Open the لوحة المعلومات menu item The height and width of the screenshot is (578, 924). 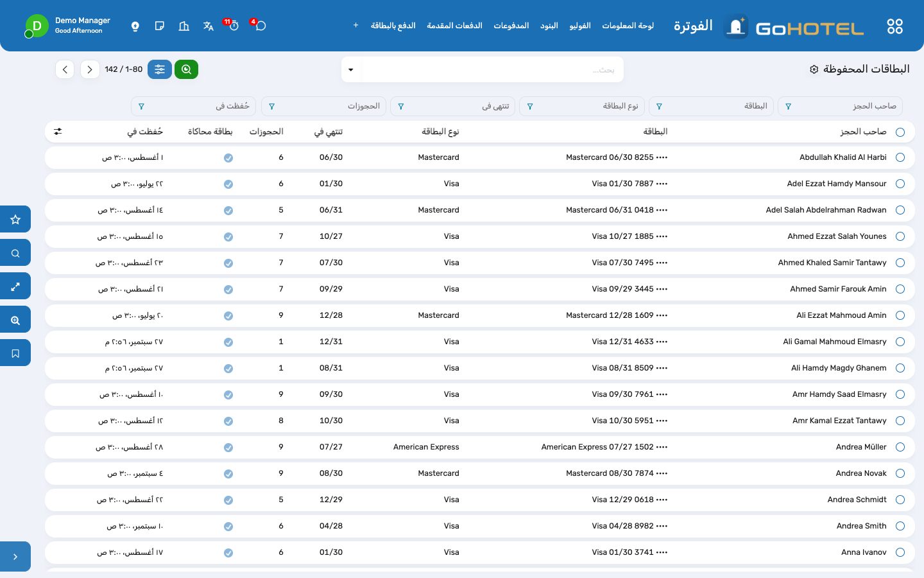click(628, 26)
